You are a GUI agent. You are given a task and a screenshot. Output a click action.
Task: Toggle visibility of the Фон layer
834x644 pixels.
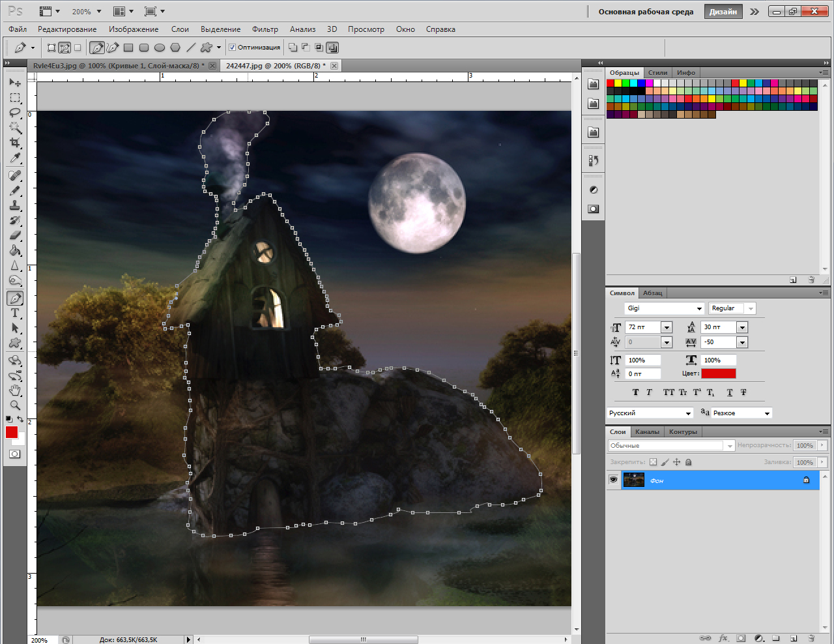coord(613,480)
